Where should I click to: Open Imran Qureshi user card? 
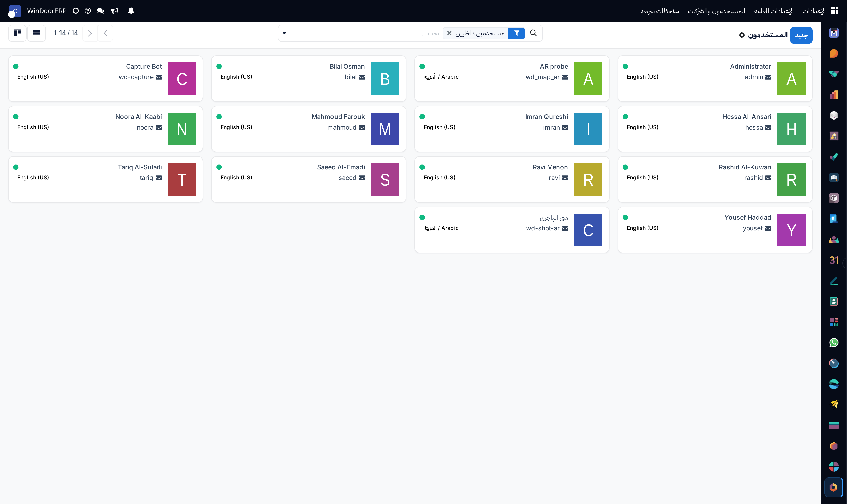[512, 129]
